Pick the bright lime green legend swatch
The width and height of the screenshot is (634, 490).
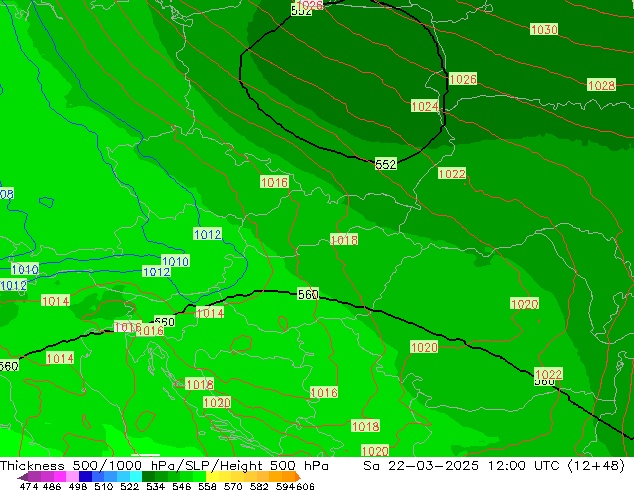pyautogui.click(x=200, y=477)
